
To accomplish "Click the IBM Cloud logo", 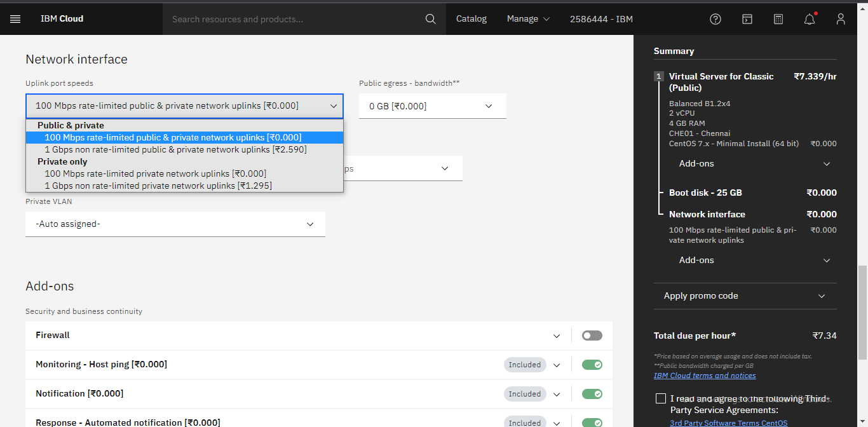I will (62, 18).
